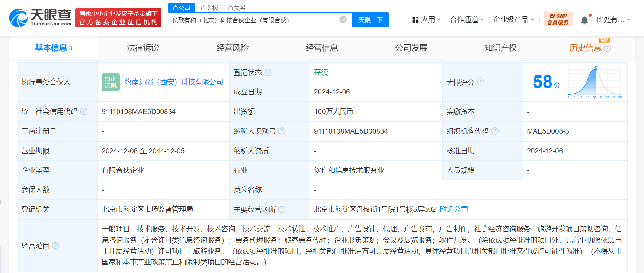This screenshot has width=644, height=273.
Task: Click the company name search input field
Action: [253, 20]
